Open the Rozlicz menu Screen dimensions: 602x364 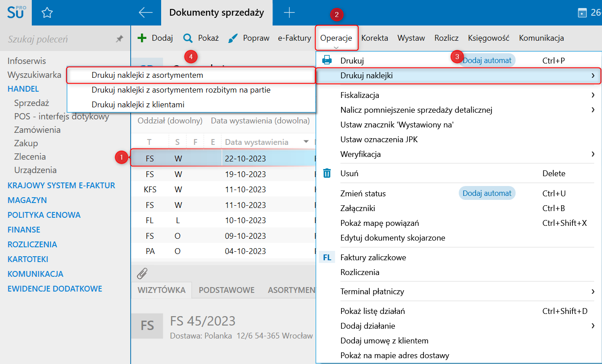click(446, 38)
